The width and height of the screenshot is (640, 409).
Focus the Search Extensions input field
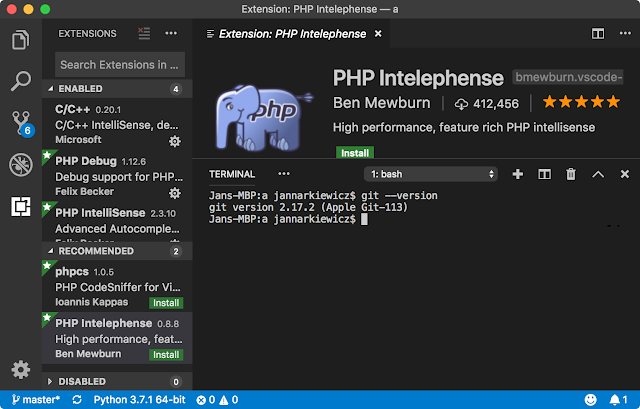click(x=120, y=64)
